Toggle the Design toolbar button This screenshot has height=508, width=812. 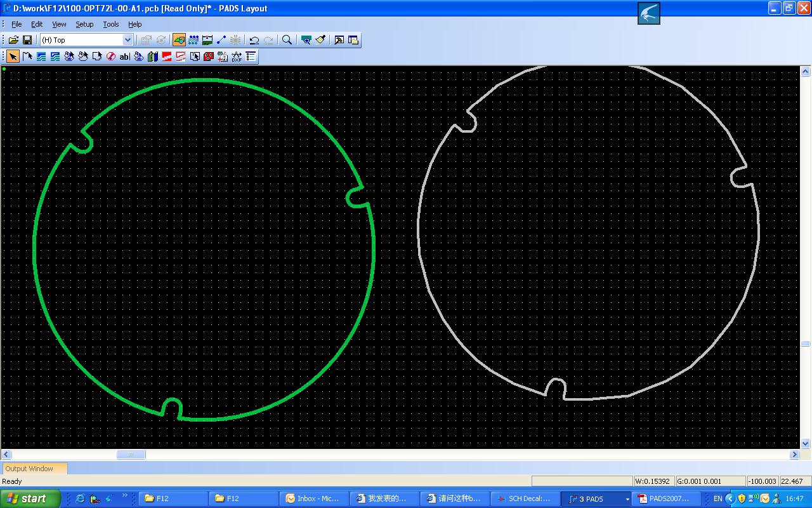pos(193,40)
